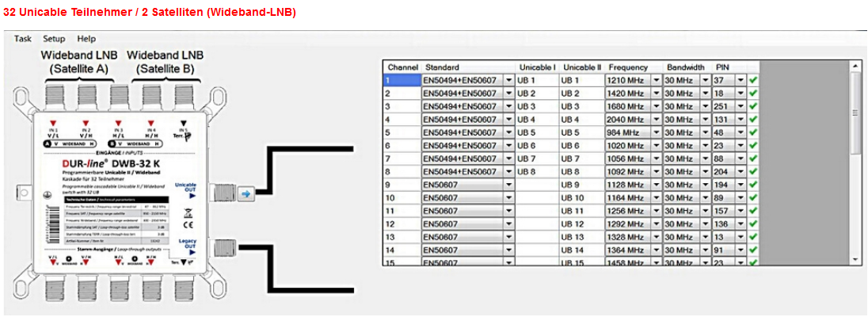Open the Setup menu
868x317 pixels.
[54, 38]
